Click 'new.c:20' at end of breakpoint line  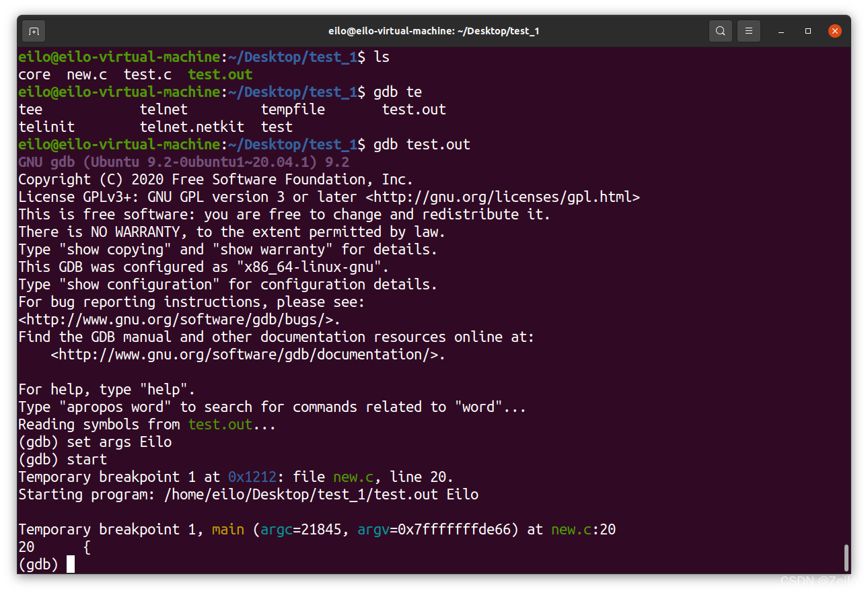[x=583, y=530]
